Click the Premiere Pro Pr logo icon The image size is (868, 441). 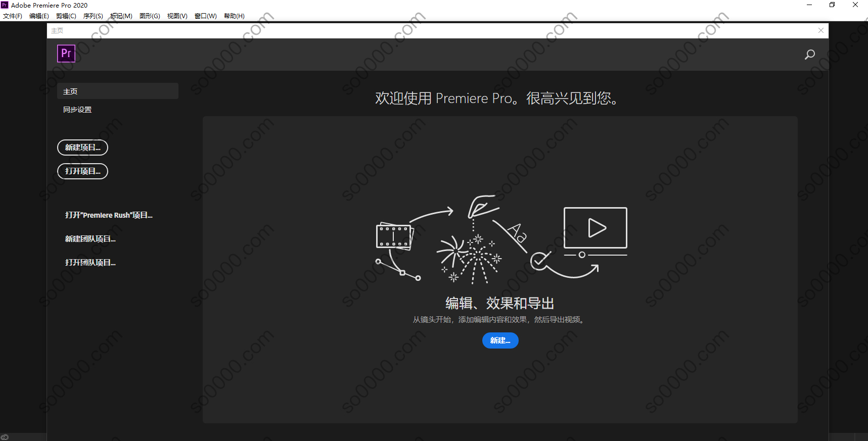[x=66, y=53]
